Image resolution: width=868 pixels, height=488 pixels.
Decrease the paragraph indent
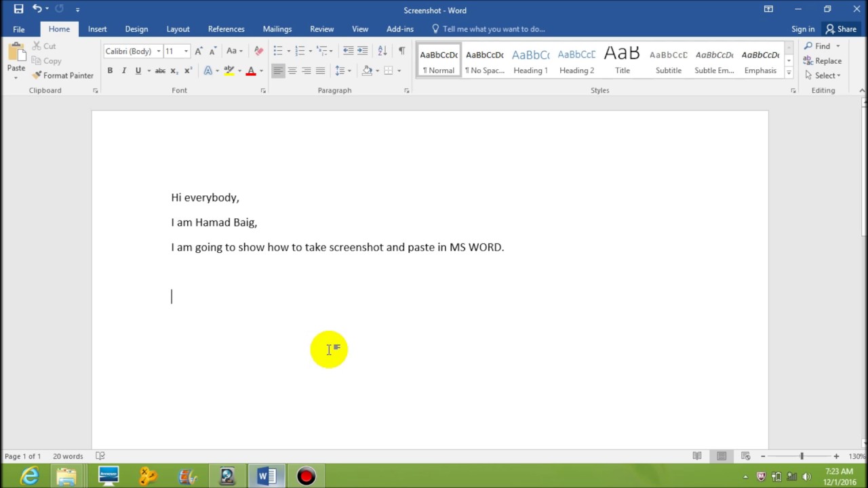coord(348,51)
